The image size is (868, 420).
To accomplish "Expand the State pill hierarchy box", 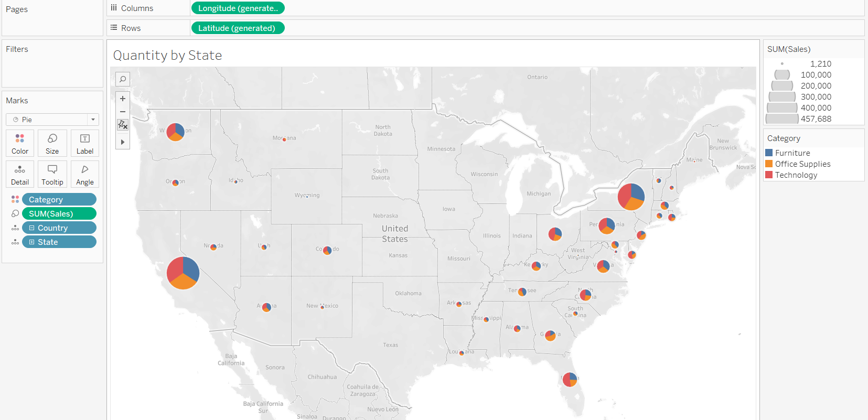I will (x=32, y=242).
